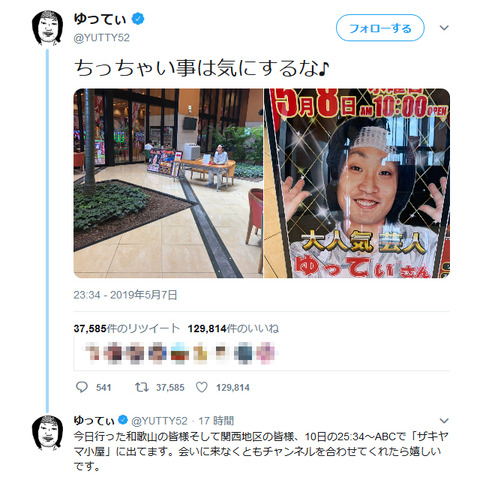Open the left courtyard photo

168,183
